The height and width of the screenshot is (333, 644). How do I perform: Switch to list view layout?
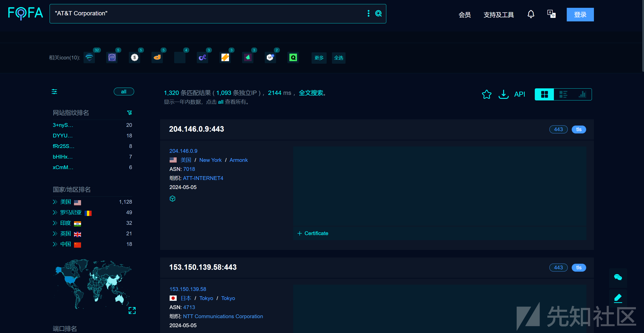pyautogui.click(x=563, y=94)
